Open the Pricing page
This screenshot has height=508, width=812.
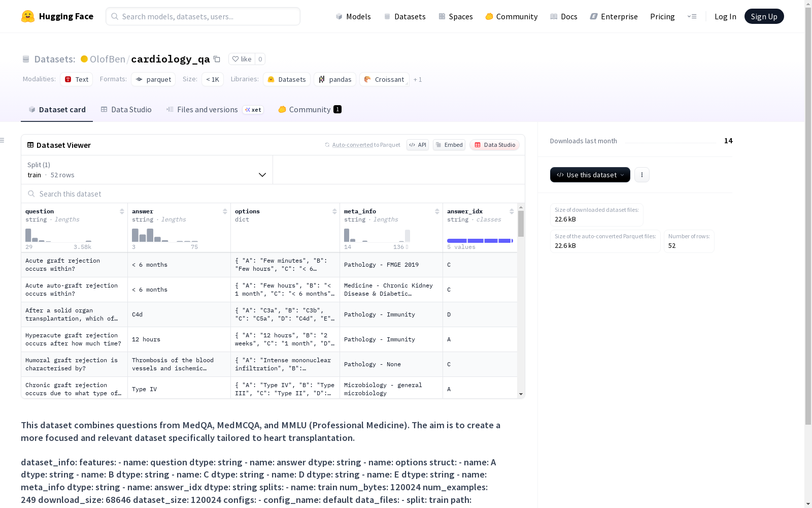pyautogui.click(x=662, y=16)
